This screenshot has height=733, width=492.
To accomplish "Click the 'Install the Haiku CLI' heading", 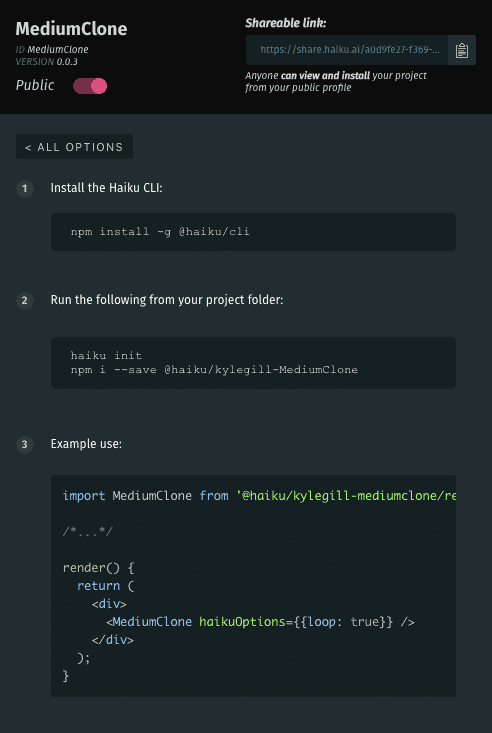I will tap(107, 188).
